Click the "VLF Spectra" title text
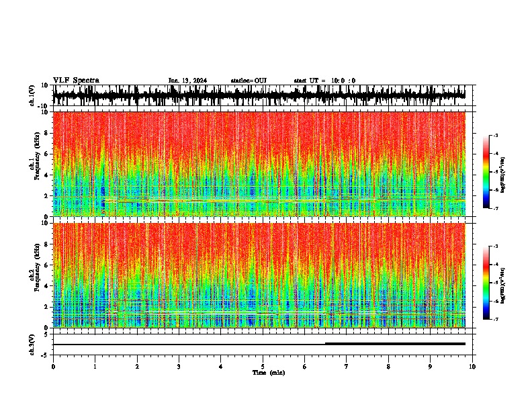The width and height of the screenshot is (532, 411). (x=76, y=81)
